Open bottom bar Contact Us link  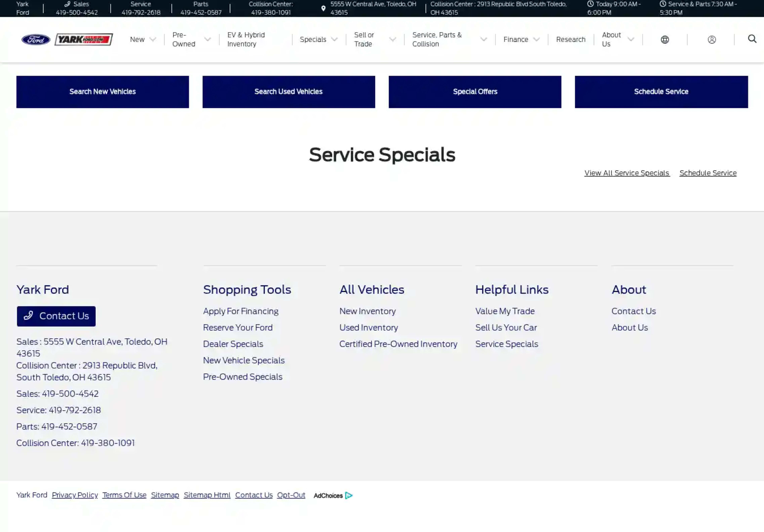254,495
